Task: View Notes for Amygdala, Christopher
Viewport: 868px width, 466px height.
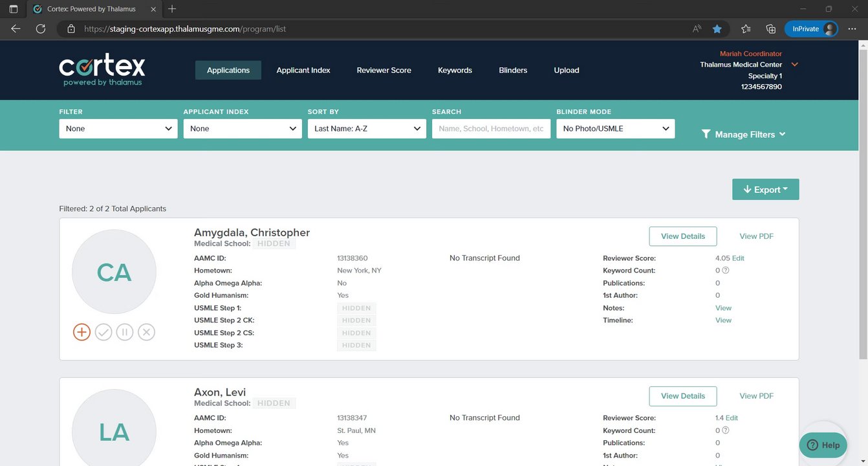Action: (724, 308)
